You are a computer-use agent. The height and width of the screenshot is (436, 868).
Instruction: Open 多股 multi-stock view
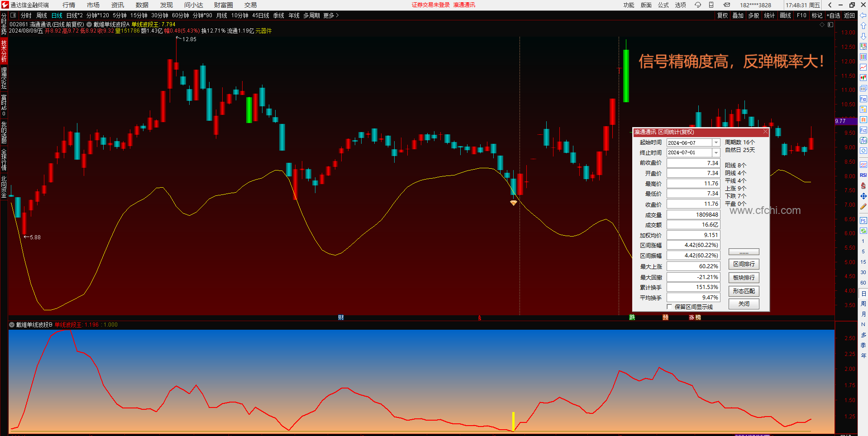(x=754, y=15)
